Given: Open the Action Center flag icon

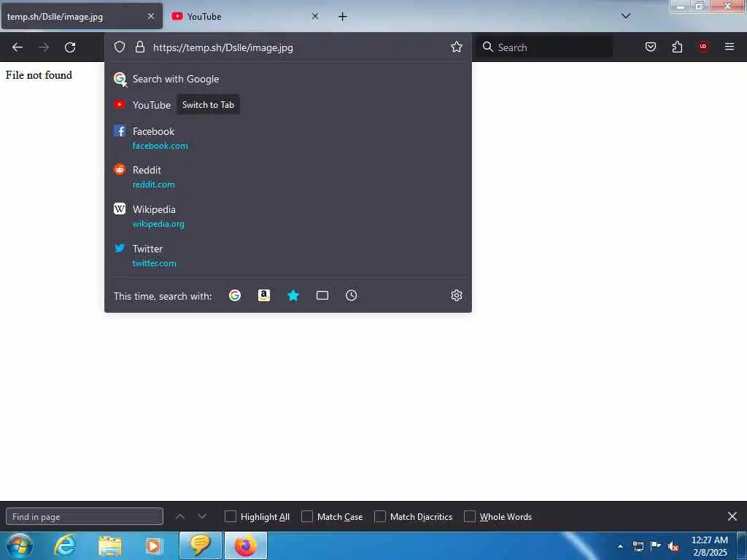Looking at the screenshot, I should pos(656,546).
